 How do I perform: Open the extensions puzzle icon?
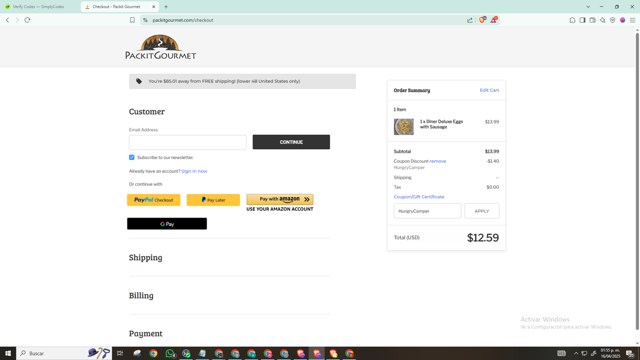pyautogui.click(x=572, y=20)
